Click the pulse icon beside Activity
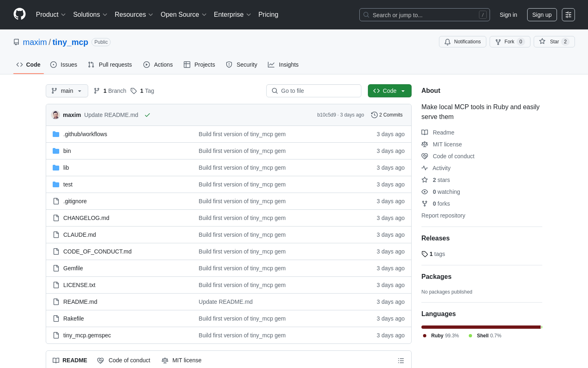The image size is (588, 368). pyautogui.click(x=425, y=168)
